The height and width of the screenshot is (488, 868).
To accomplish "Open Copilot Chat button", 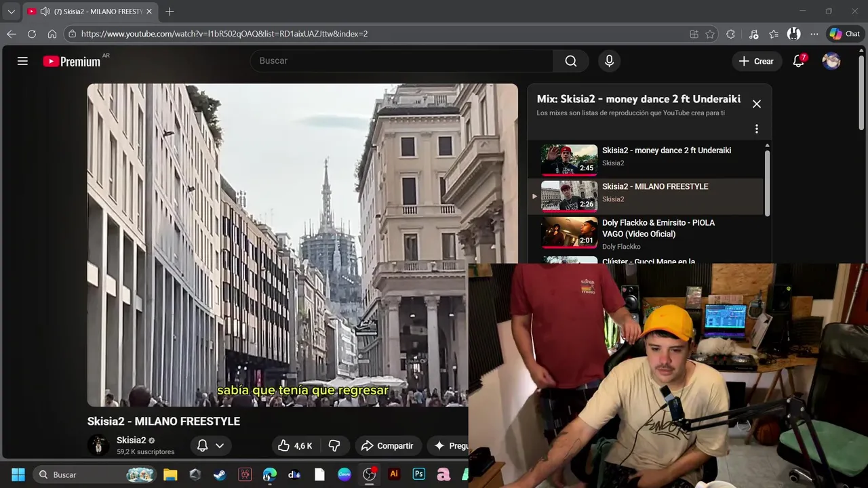I will (x=845, y=34).
